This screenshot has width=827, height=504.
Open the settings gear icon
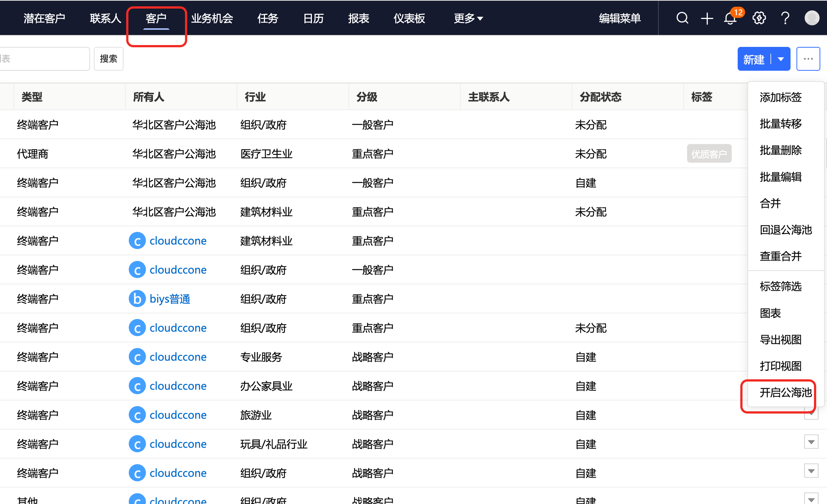click(x=759, y=18)
